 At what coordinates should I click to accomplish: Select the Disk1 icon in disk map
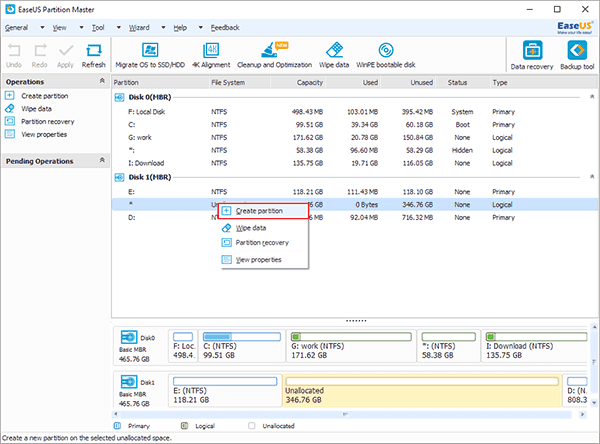pos(129,382)
